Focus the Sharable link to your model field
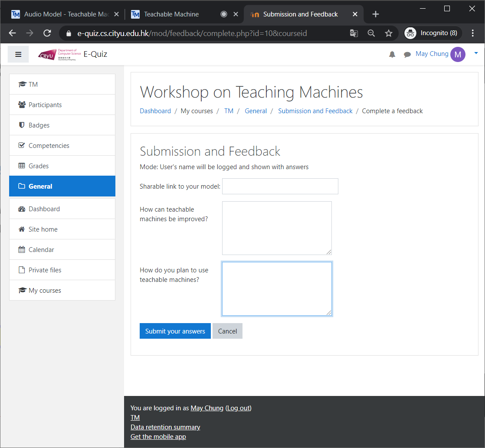This screenshot has height=448, width=485. pos(280,186)
